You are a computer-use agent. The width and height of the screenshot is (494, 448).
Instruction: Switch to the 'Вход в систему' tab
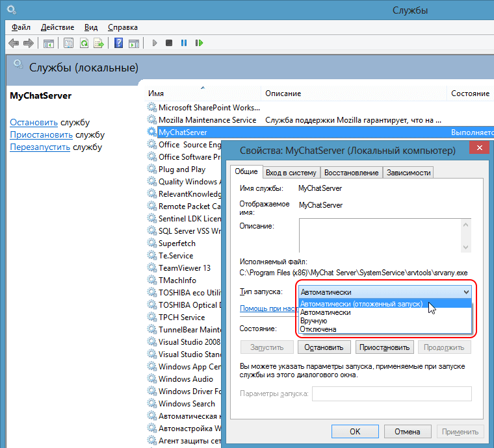click(x=291, y=173)
